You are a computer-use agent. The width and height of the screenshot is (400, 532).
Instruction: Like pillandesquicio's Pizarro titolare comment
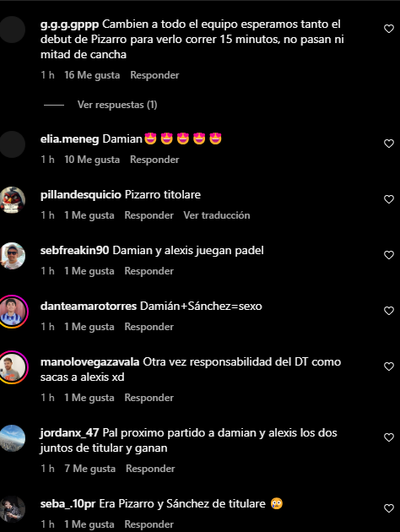point(389,199)
